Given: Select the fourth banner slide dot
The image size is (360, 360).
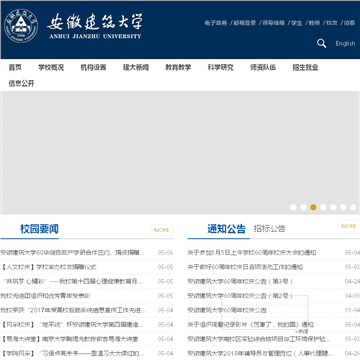Looking at the screenshot, I should 323,207.
